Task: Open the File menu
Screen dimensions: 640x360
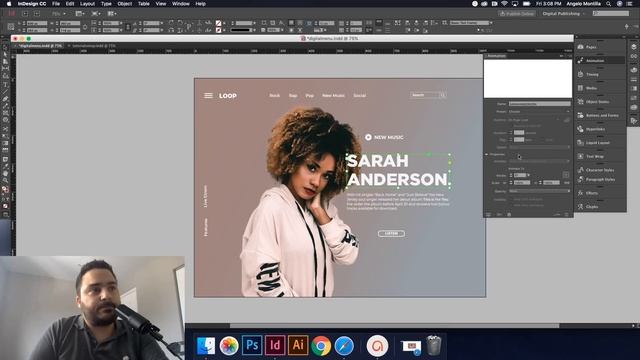Action: click(x=56, y=4)
